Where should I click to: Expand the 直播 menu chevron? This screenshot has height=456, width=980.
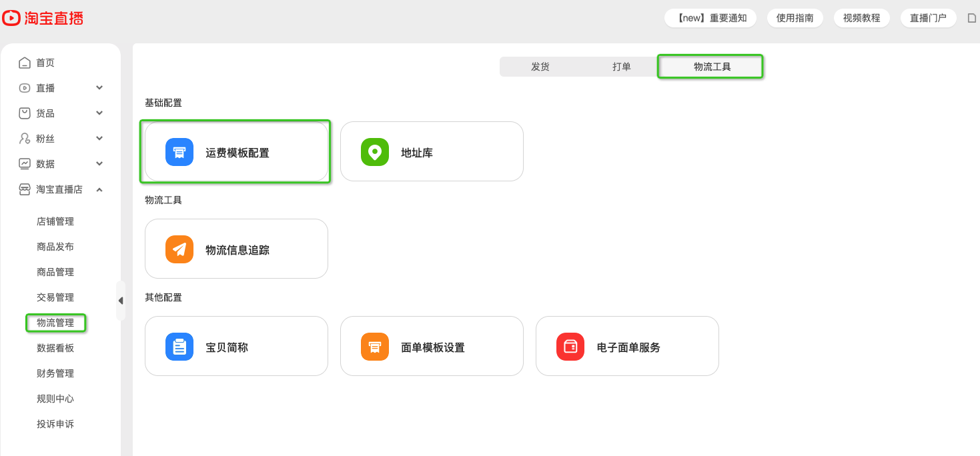pyautogui.click(x=99, y=88)
